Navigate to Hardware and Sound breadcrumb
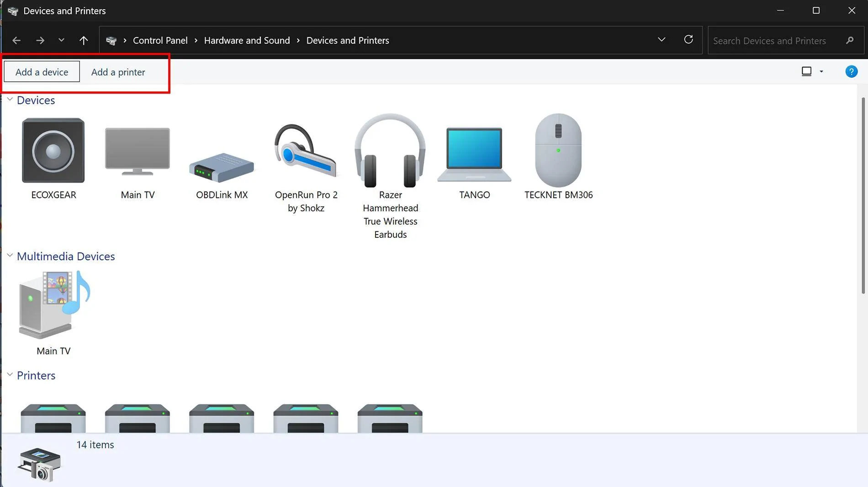 pyautogui.click(x=247, y=41)
